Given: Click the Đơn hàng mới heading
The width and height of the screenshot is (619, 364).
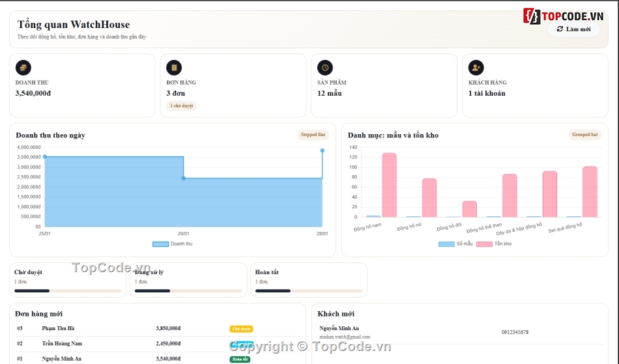Looking at the screenshot, I should 38,314.
